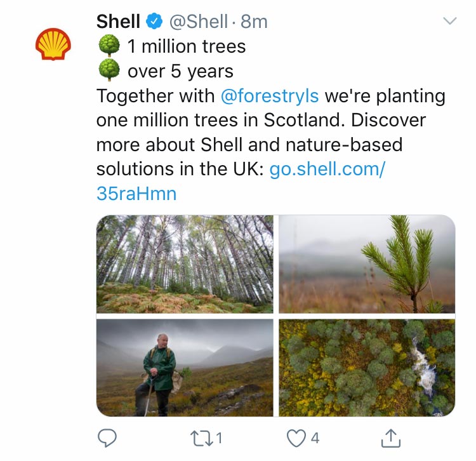
Task: Click the tweet text about planting trees in Scotland
Action: click(x=254, y=132)
